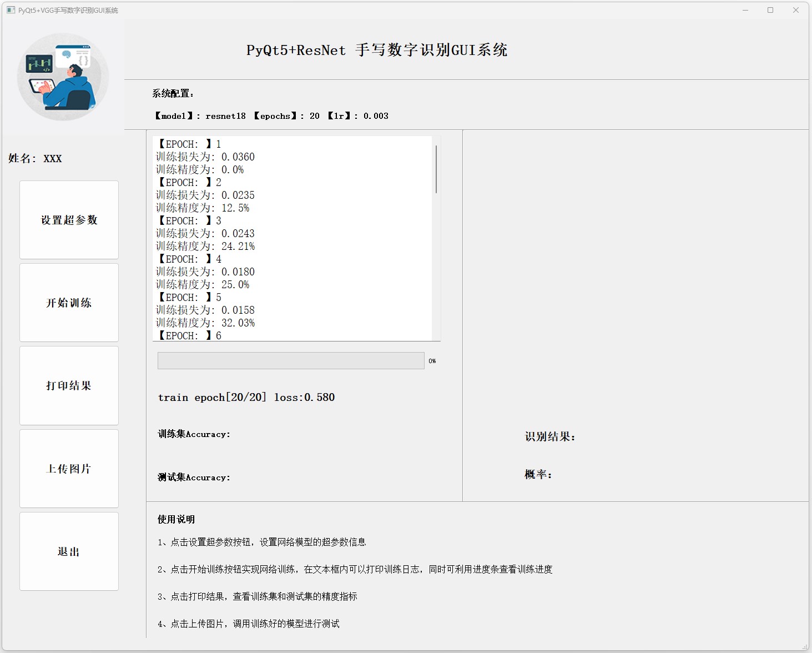Close the application window
The width and height of the screenshot is (812, 653).
click(x=796, y=10)
